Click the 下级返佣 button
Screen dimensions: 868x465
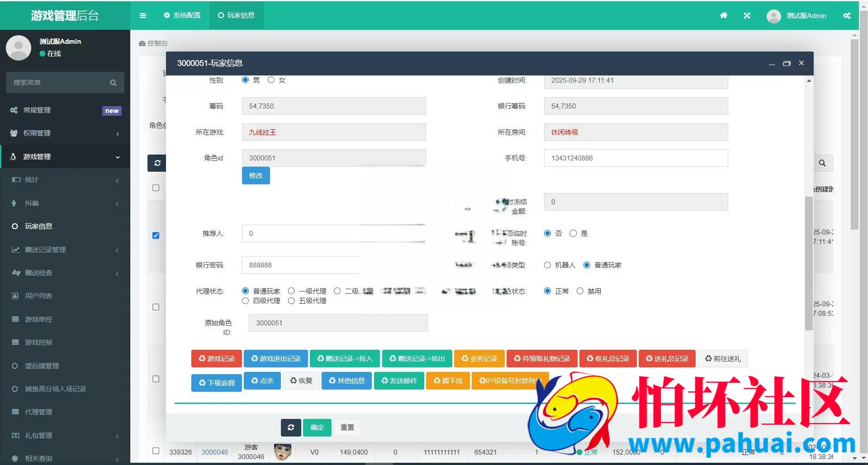point(217,383)
